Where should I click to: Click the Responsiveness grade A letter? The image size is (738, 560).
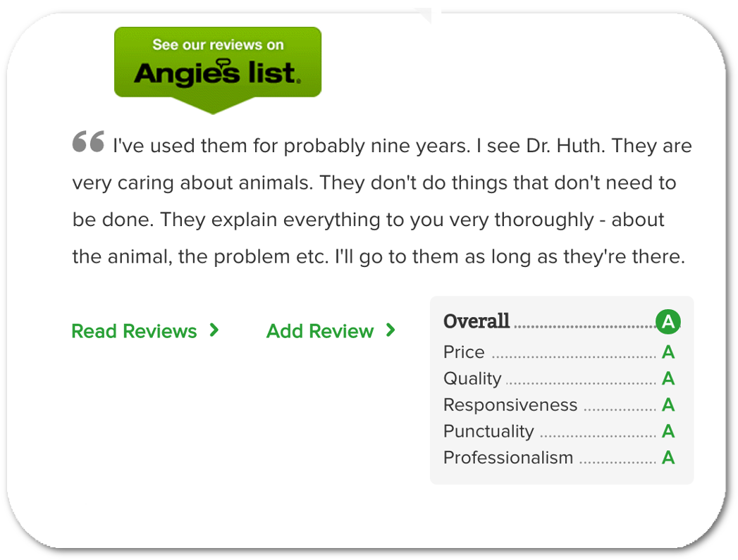point(668,405)
